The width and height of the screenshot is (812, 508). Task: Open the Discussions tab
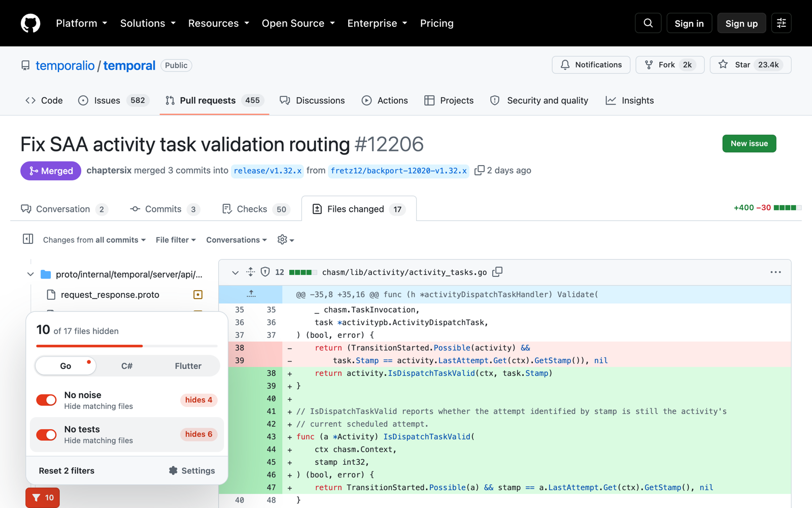(312, 101)
